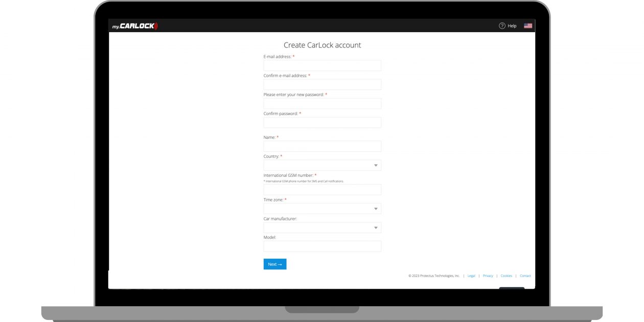
Task: Focus the Confirm e-mail address field
Action: 322,84
